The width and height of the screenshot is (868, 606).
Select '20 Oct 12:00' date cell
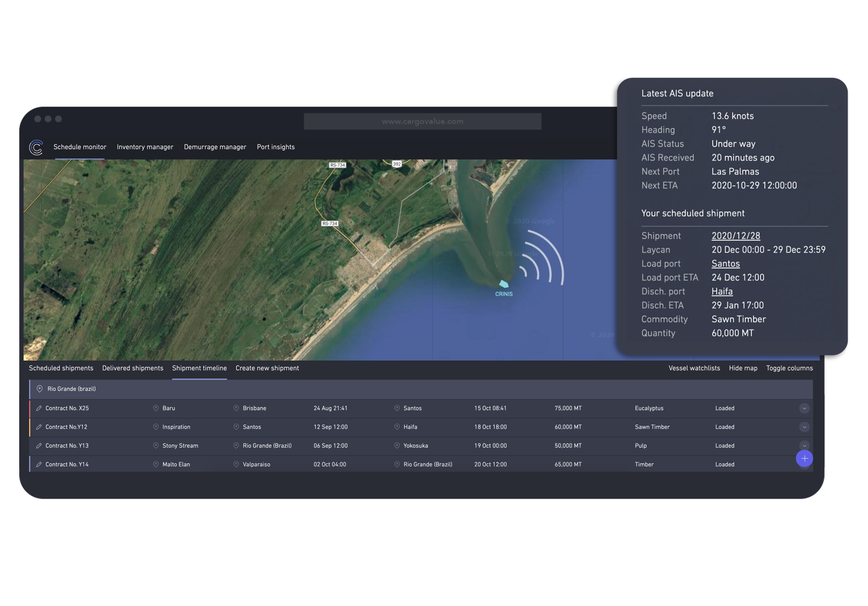coord(490,464)
